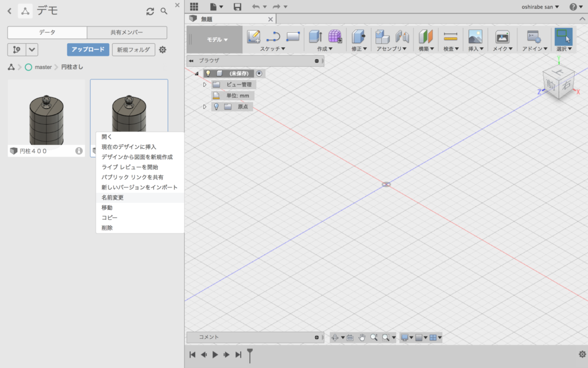Expand the 原点 tree node
Image resolution: width=588 pixels, height=368 pixels.
[205, 107]
